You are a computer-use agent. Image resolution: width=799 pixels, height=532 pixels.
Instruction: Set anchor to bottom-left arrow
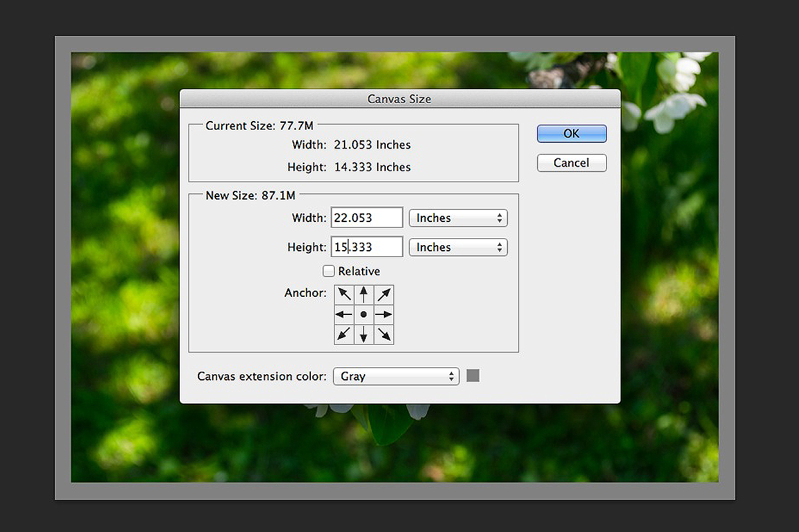(x=345, y=334)
